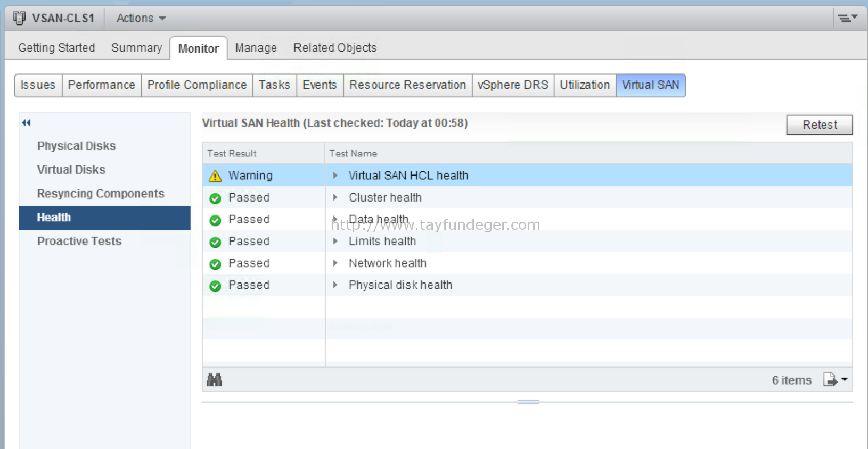Click the green passed icon for Cluster health
The width and height of the screenshot is (868, 449).
pos(215,198)
